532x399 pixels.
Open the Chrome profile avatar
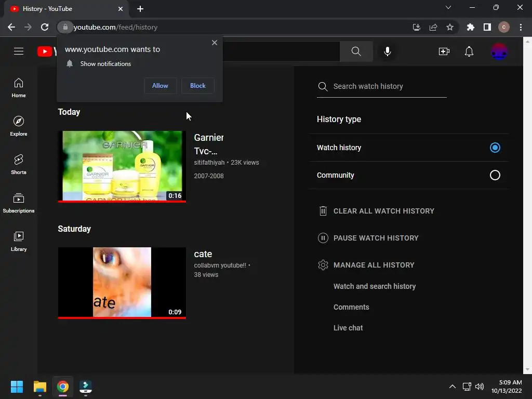tap(504, 27)
